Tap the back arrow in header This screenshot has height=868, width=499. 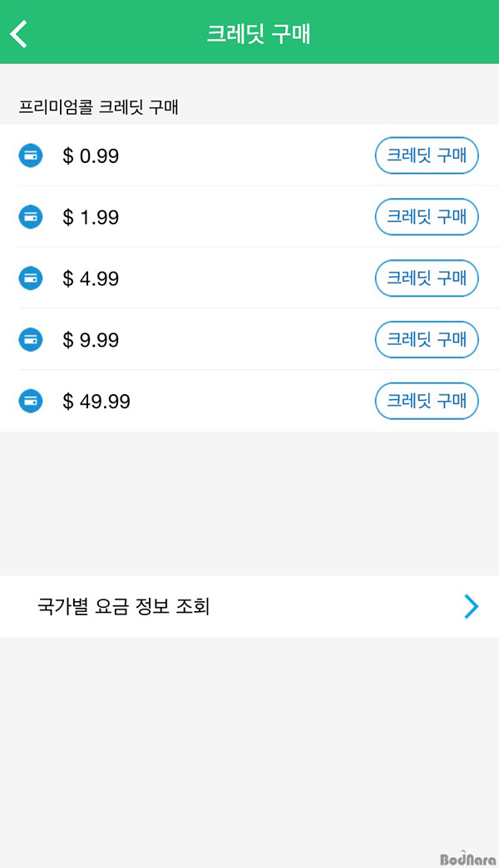pos(19,33)
